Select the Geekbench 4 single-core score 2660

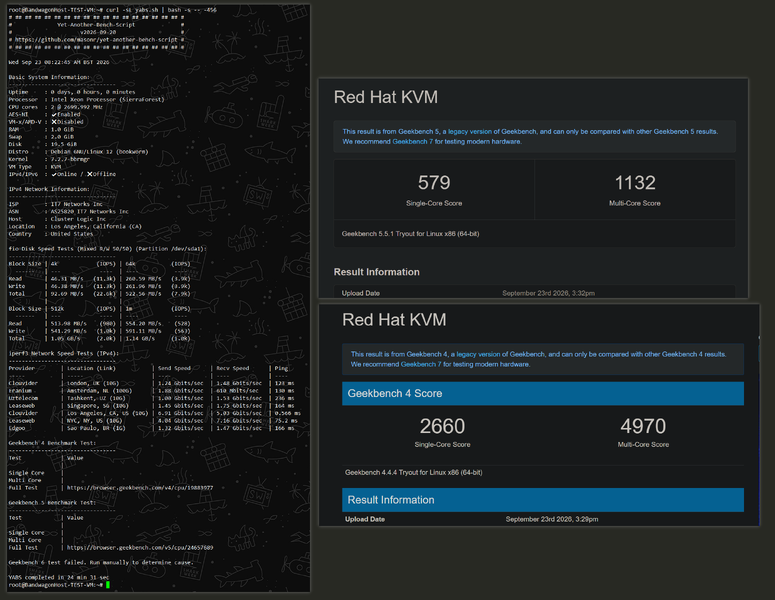pos(442,426)
